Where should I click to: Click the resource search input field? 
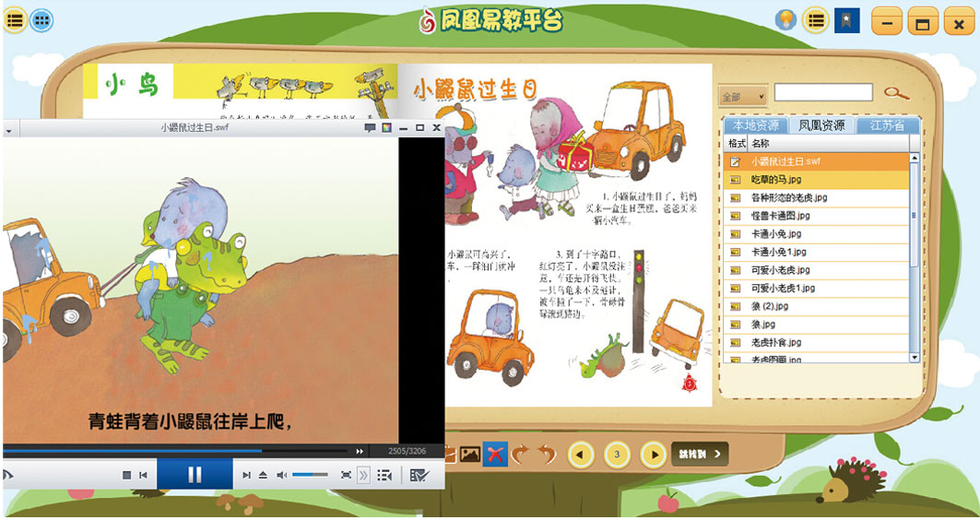(824, 92)
